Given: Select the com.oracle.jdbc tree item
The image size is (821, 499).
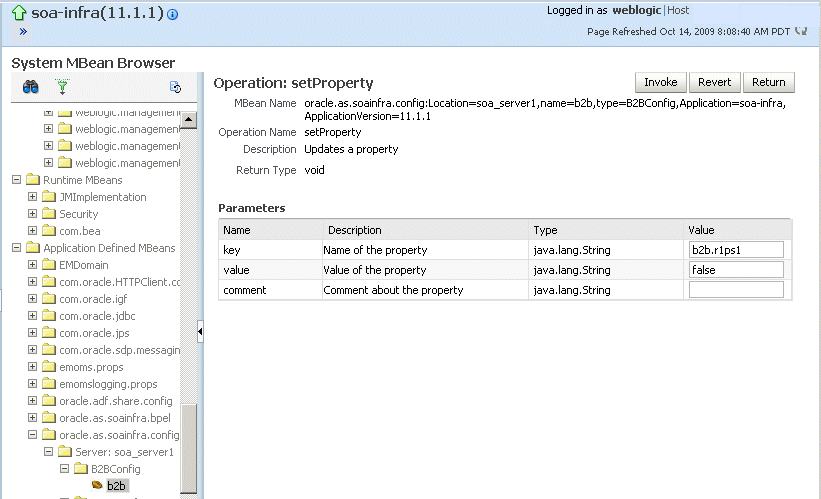Looking at the screenshot, I should pos(97,316).
